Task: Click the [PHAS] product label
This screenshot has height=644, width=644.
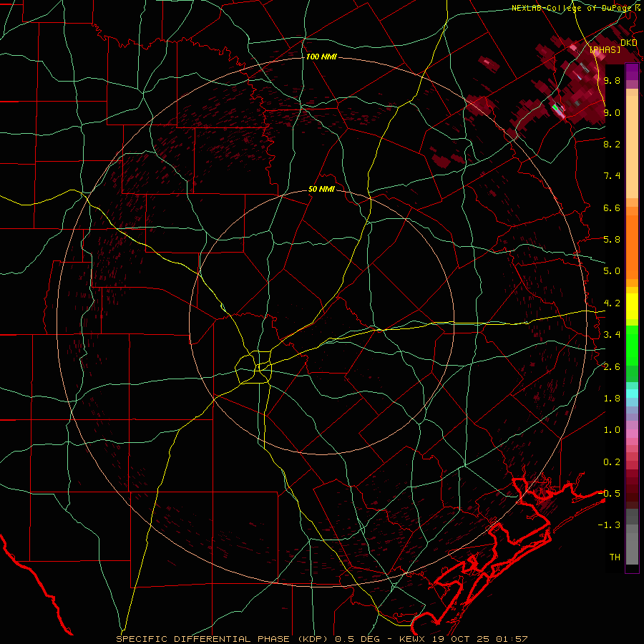Action: 605,49
